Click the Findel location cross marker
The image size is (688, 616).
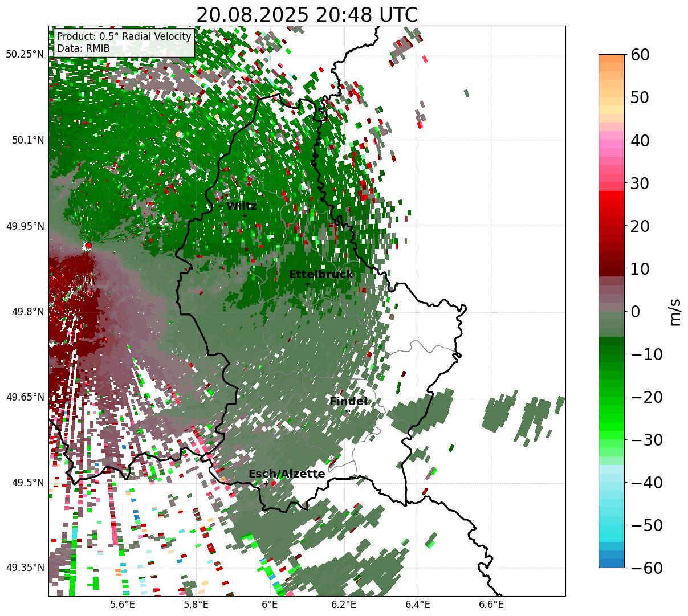point(348,411)
